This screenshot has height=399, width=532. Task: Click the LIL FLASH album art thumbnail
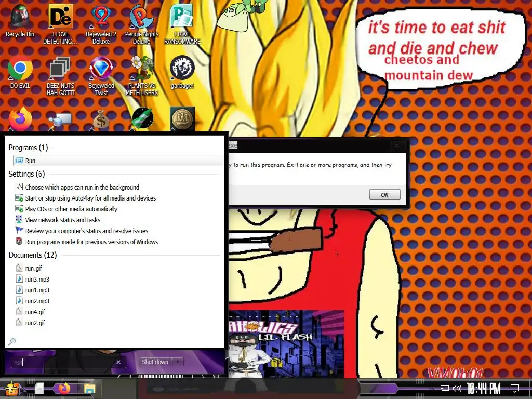287,344
